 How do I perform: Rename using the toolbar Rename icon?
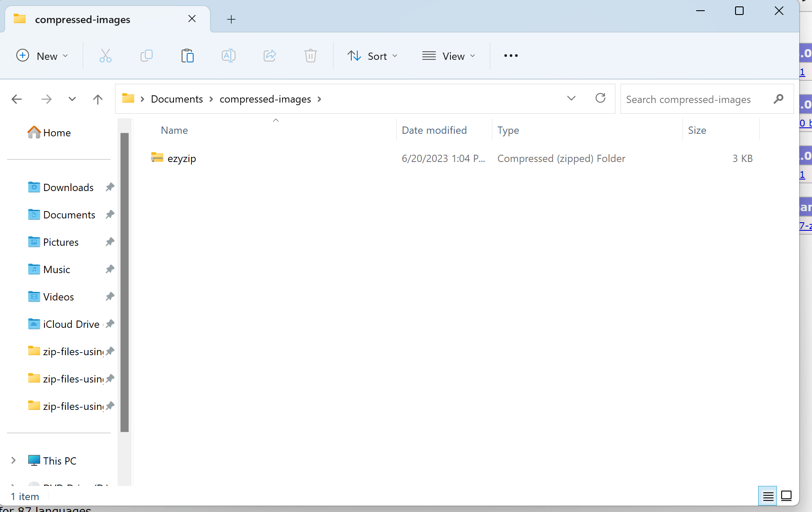tap(229, 56)
